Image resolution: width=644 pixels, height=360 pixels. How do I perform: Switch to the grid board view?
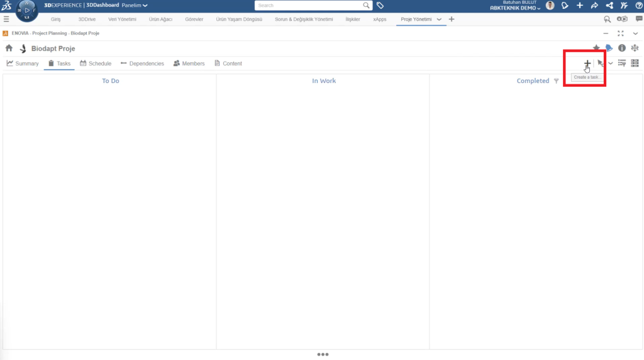pos(635,63)
